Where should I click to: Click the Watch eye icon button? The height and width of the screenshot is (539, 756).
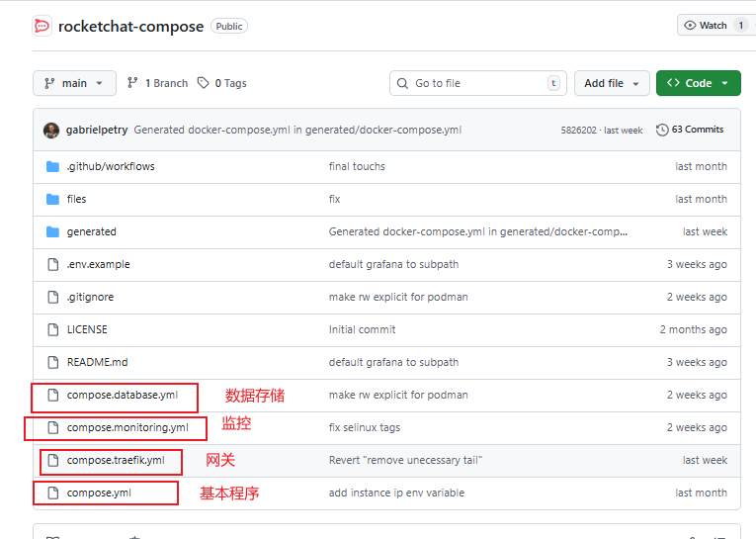click(x=690, y=25)
